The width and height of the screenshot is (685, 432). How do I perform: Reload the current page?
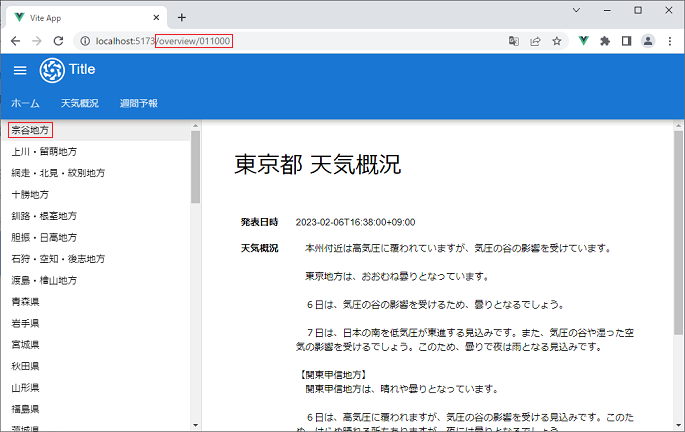pos(59,41)
